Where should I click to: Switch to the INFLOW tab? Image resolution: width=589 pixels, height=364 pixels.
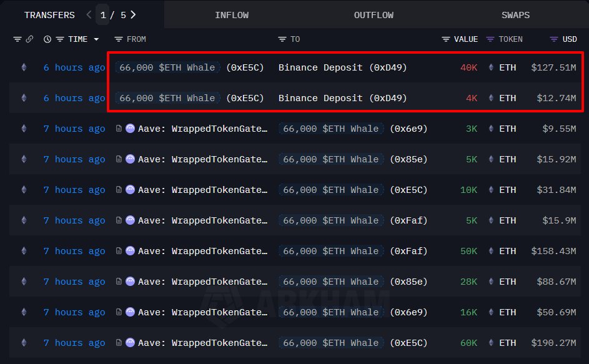232,14
